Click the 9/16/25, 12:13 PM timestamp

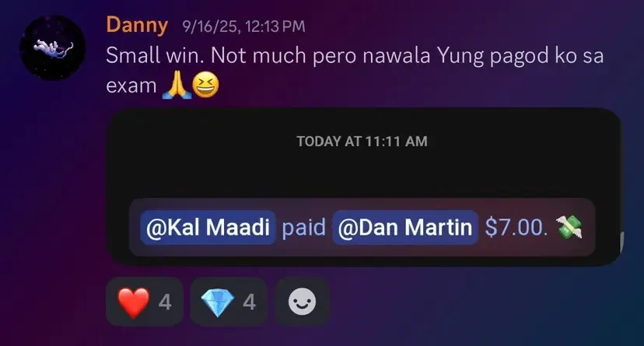coord(243,26)
